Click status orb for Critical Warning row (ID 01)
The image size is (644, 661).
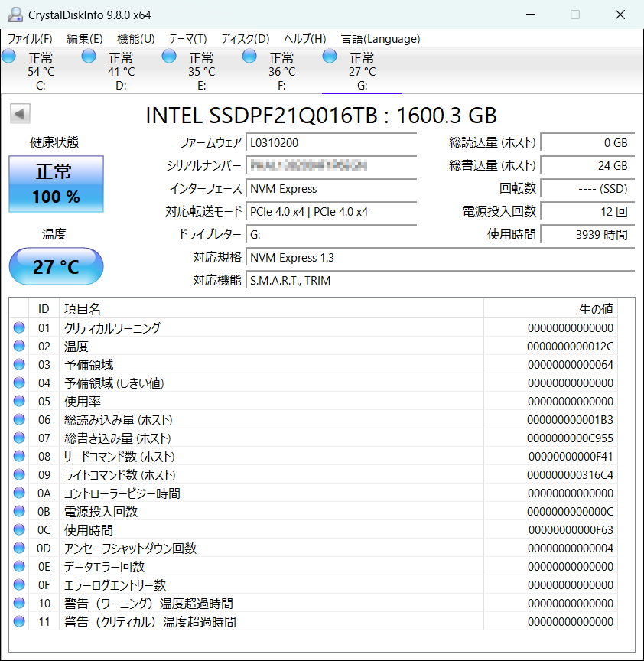pyautogui.click(x=19, y=328)
